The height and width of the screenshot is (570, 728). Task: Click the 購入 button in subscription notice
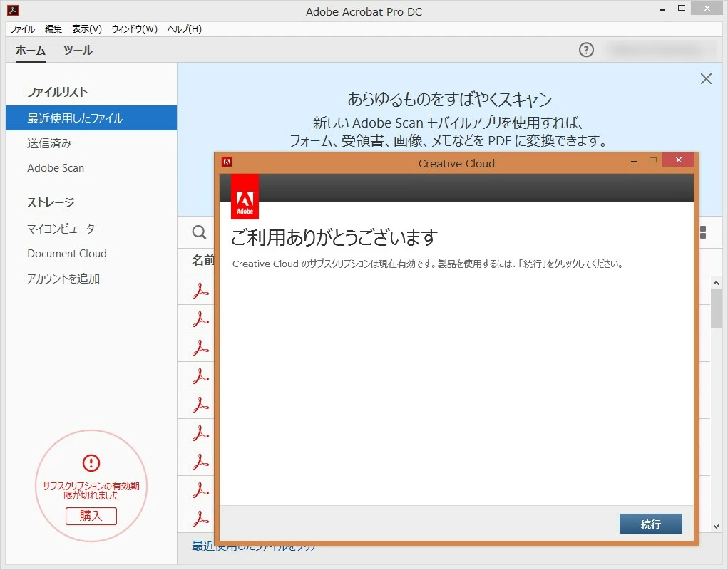(91, 516)
